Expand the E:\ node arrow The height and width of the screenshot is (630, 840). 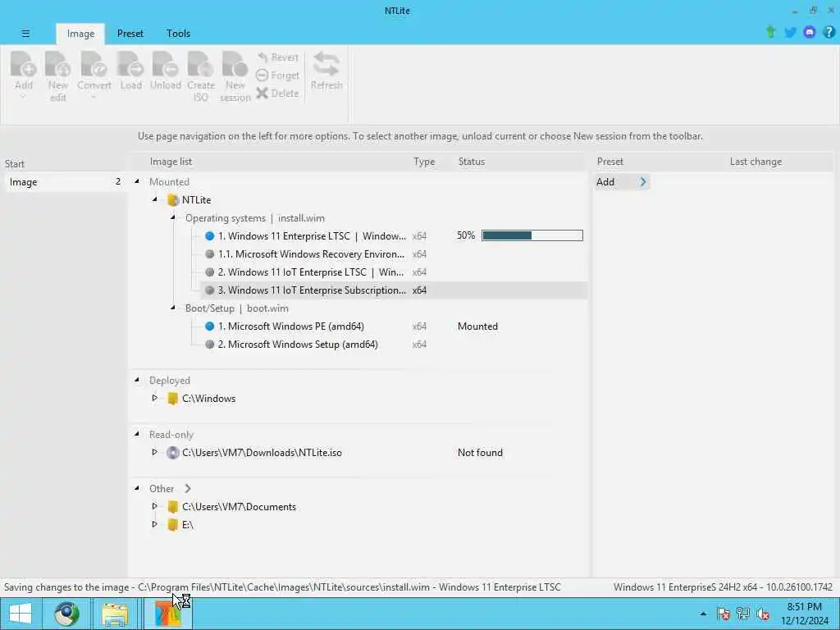[x=155, y=524]
